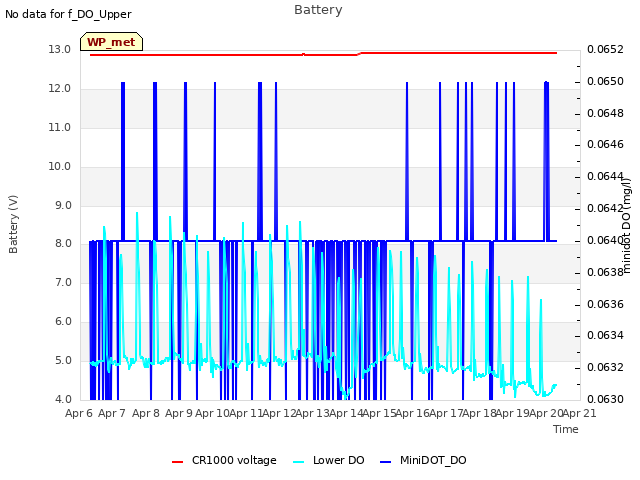The image size is (640, 480).
Task: Click the 8.0 left axis tick
Action: point(63,244)
